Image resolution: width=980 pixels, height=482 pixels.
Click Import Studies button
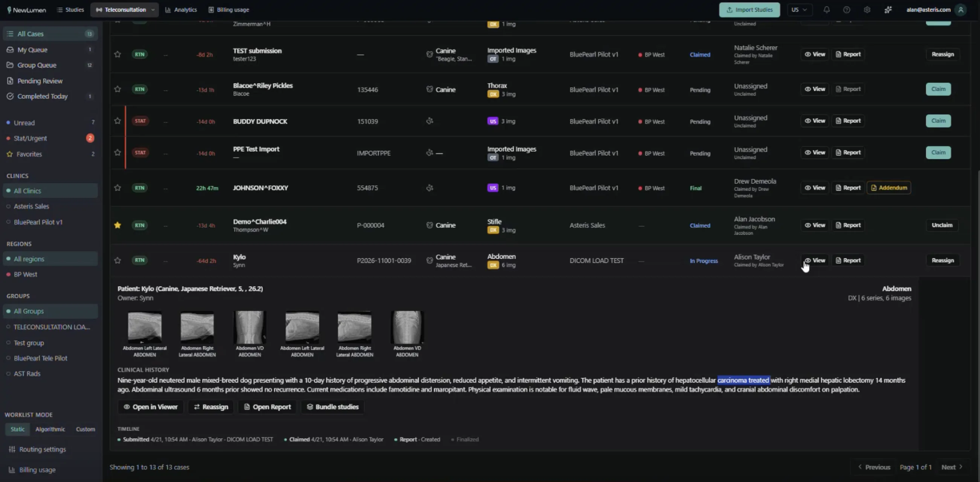click(749, 10)
